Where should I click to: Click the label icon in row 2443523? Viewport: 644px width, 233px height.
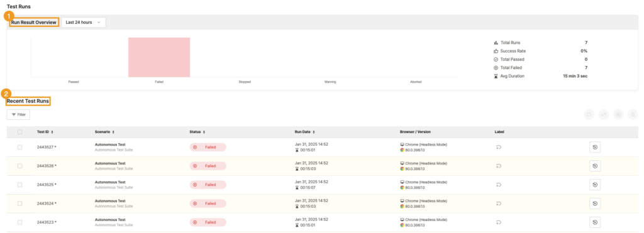click(499, 222)
